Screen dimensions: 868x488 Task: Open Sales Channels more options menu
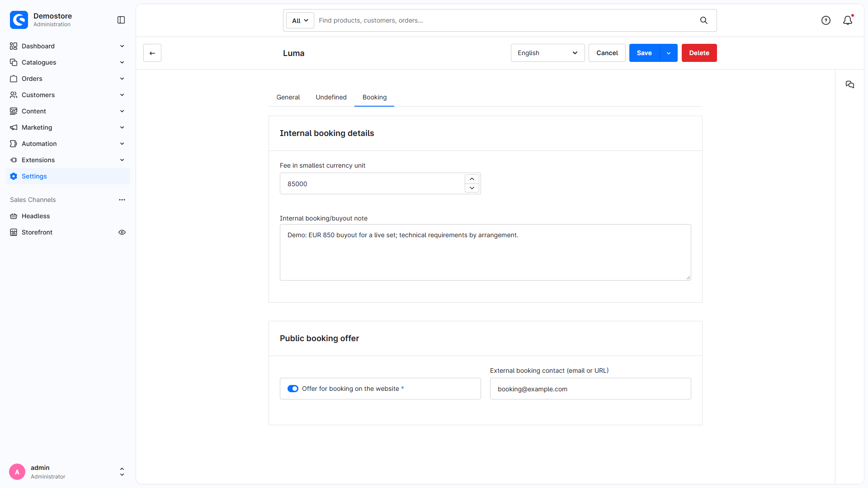click(x=122, y=200)
